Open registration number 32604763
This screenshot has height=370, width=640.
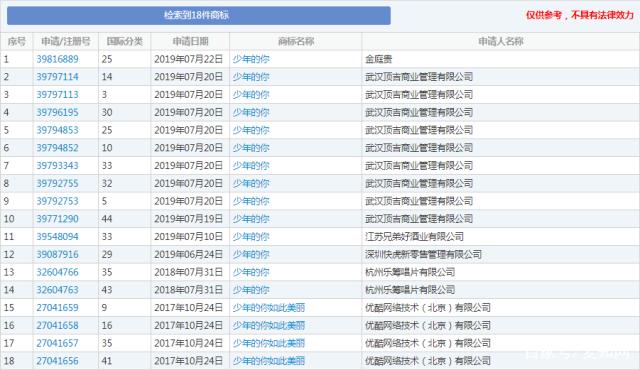(x=57, y=290)
